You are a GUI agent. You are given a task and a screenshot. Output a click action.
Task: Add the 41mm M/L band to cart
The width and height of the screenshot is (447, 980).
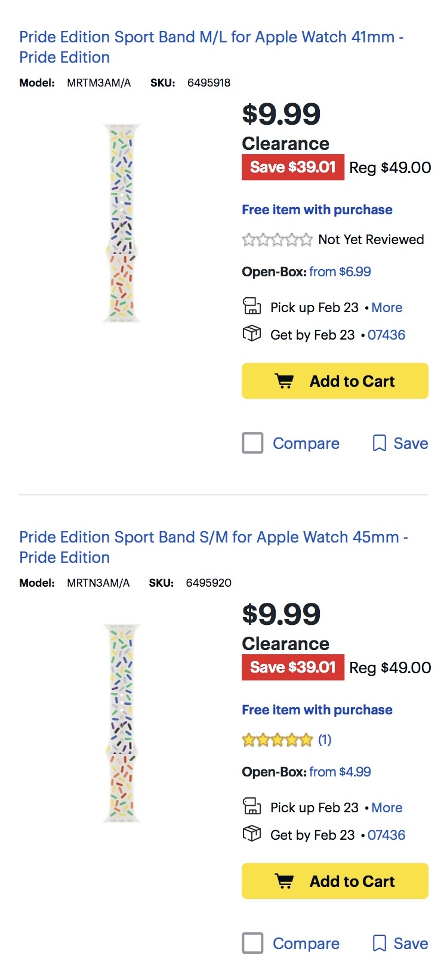tap(335, 381)
